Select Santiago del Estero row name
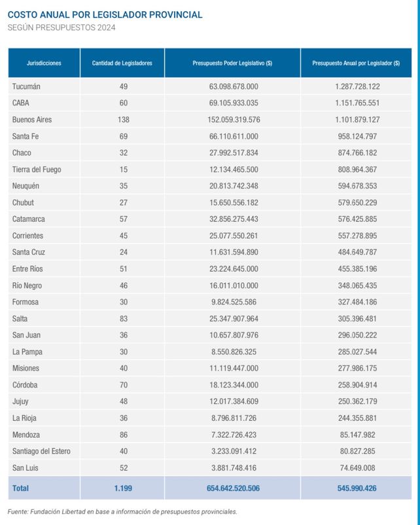The image size is (420, 525). 41,451
